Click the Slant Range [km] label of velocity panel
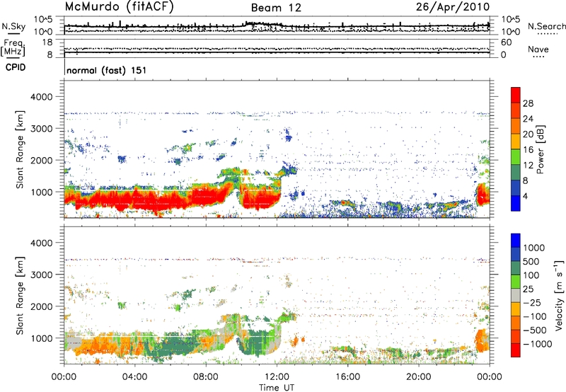Viewport: 566px width, 392px height. (x=20, y=295)
